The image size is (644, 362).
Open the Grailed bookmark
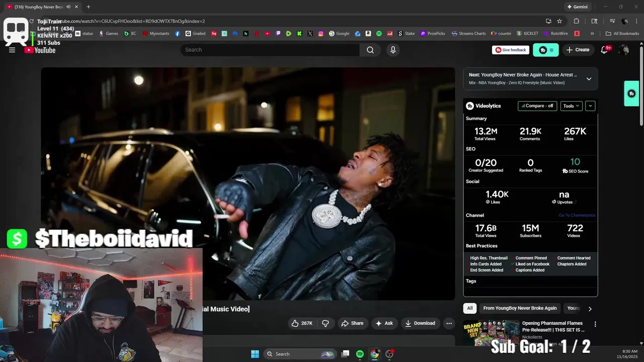[196, 34]
